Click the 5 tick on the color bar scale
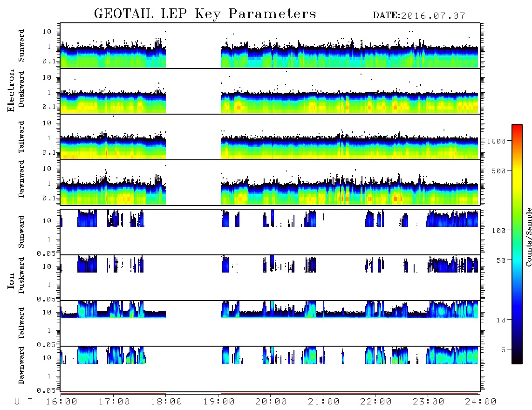Image resolution: width=532 pixels, height=410 pixels. [503, 350]
